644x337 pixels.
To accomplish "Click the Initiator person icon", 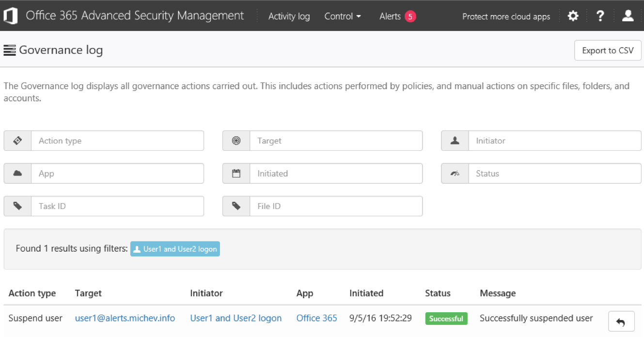I will 454,141.
